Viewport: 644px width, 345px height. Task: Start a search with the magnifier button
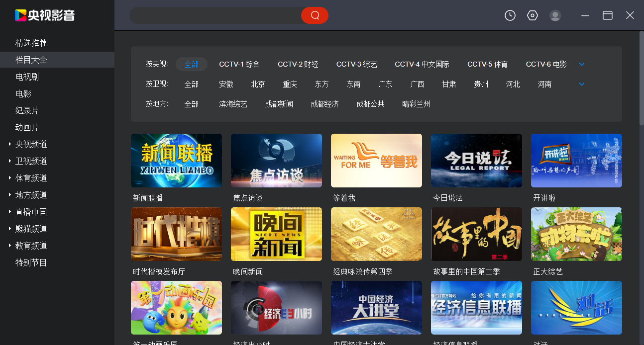click(315, 15)
